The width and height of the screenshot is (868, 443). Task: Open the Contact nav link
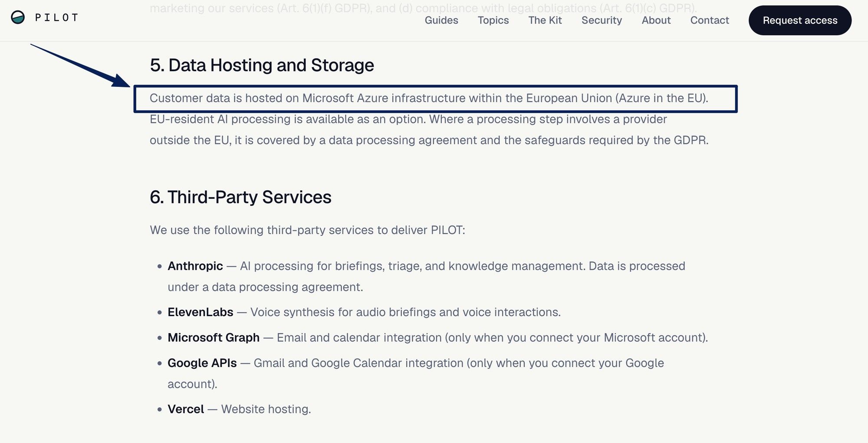[x=710, y=20]
